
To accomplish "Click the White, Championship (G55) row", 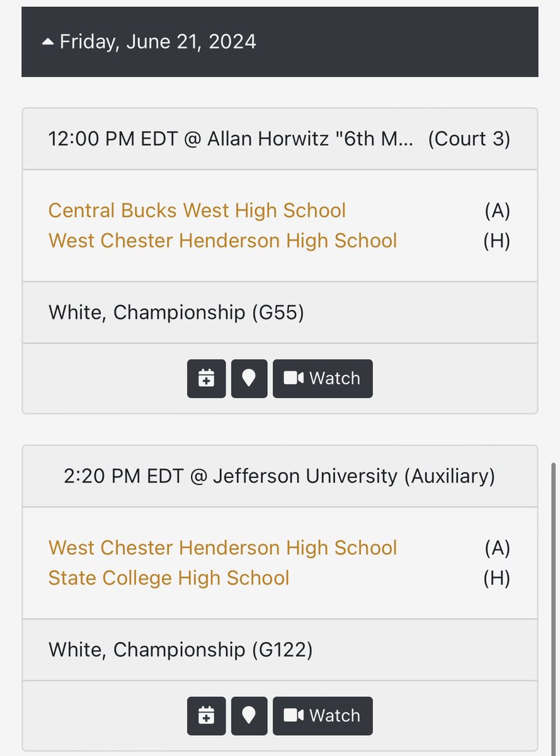I will [280, 312].
